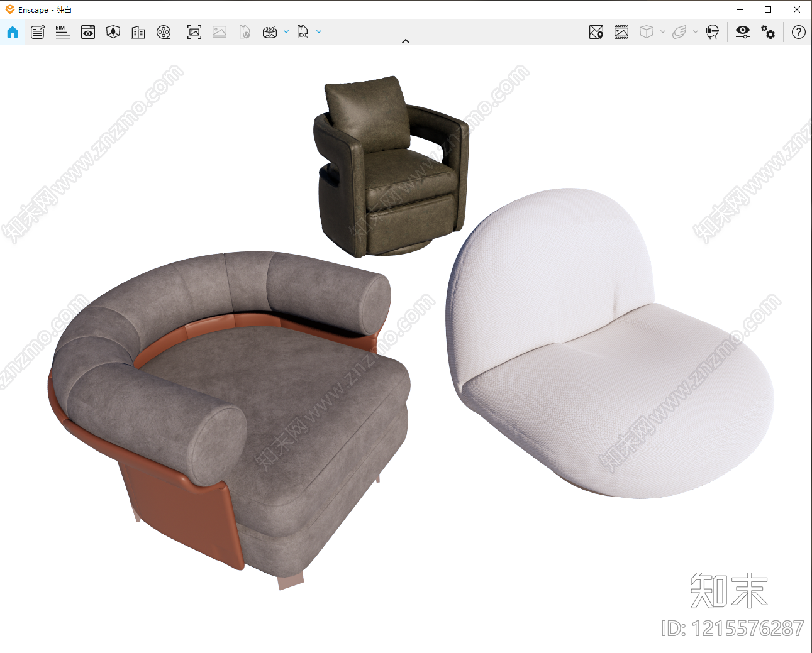Image resolution: width=812 pixels, height=653 pixels.
Task: Click the dark leather swivel armchair
Action: 390,167
